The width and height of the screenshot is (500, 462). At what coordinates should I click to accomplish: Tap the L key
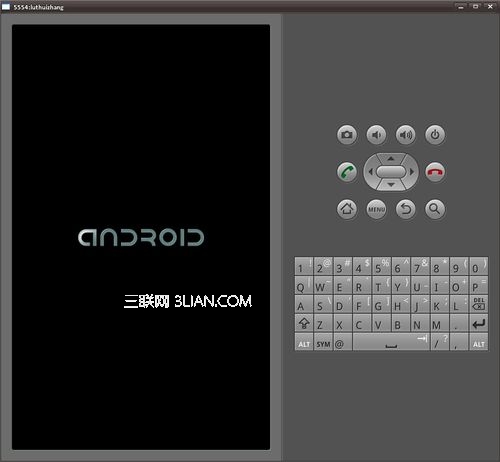coord(459,304)
